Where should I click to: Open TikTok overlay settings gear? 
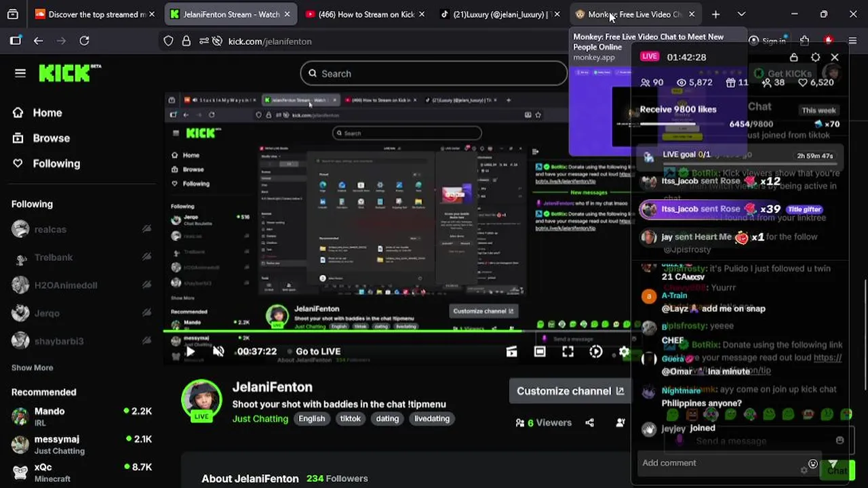pos(816,57)
